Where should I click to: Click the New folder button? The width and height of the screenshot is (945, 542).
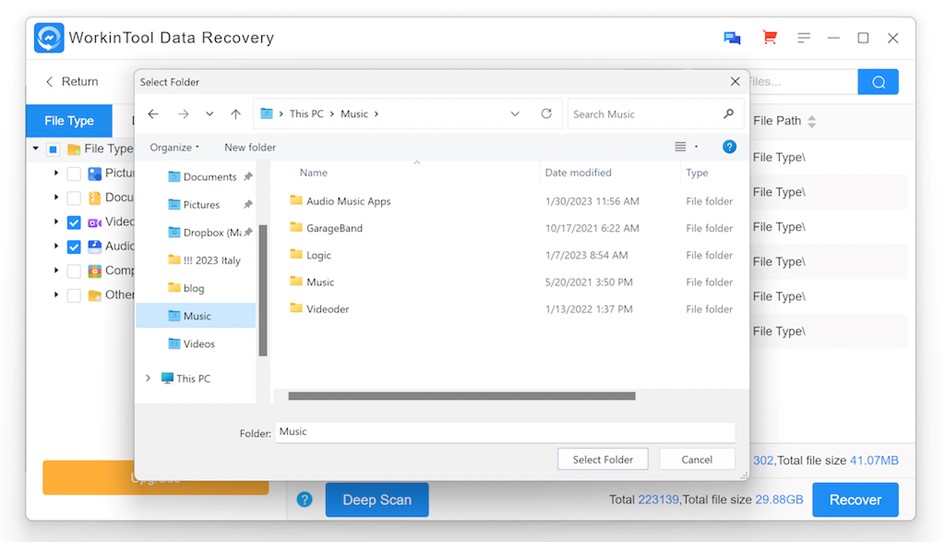click(x=250, y=147)
